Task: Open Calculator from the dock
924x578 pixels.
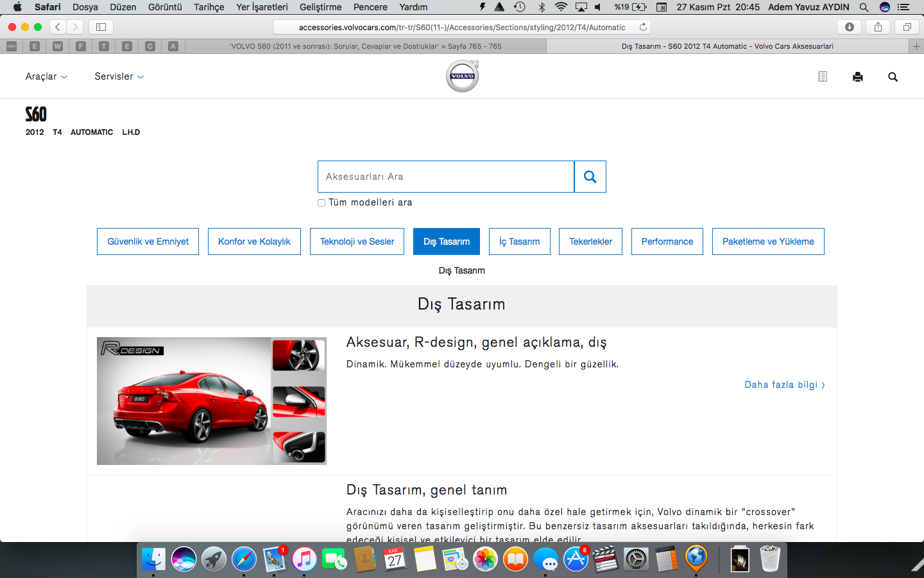Action: point(666,559)
